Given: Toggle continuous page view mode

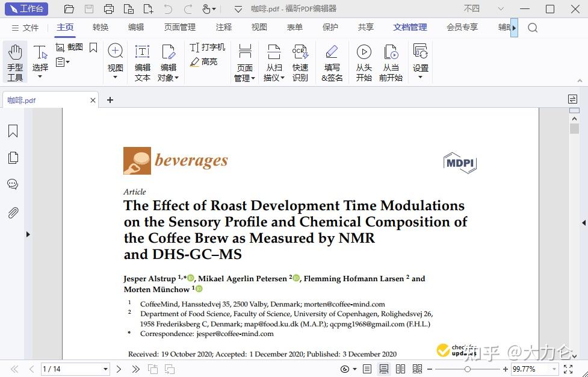Looking at the screenshot, I should pos(383,369).
